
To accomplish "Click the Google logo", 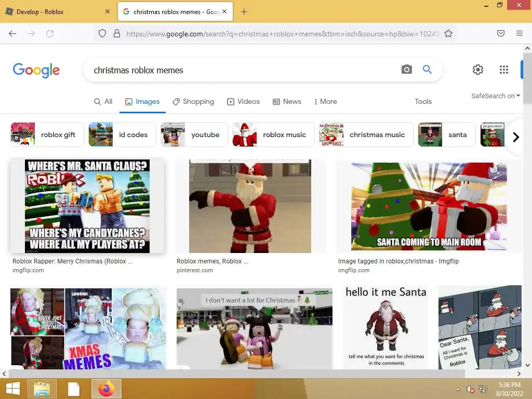I will click(x=36, y=70).
